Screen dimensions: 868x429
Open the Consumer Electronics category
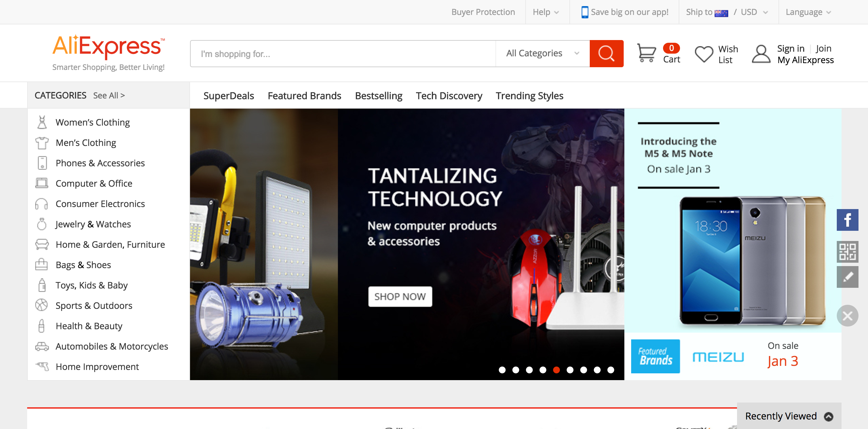coord(100,204)
